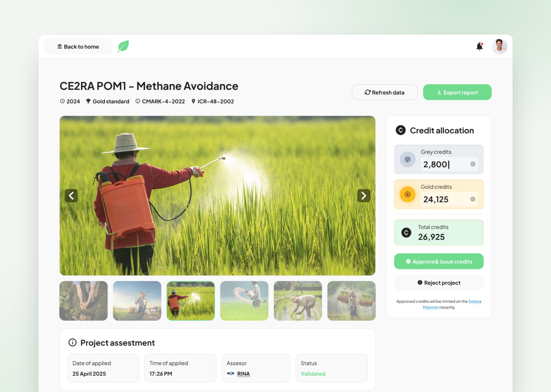Open the user profile avatar
This screenshot has width=551, height=392.
point(499,46)
